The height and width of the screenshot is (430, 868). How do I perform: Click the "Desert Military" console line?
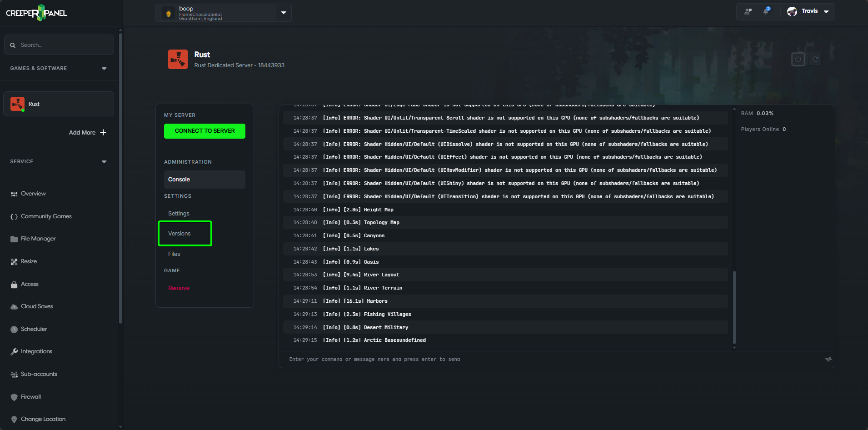pos(505,328)
